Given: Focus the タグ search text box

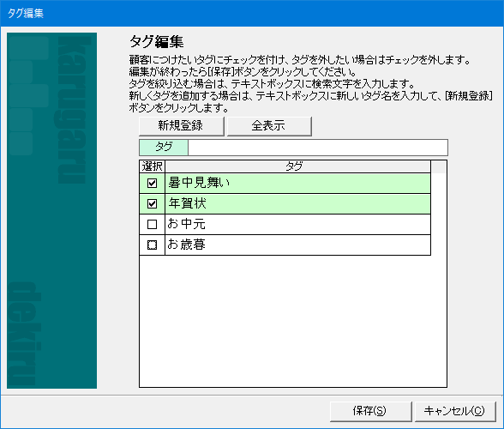Looking at the screenshot, I should (317, 148).
